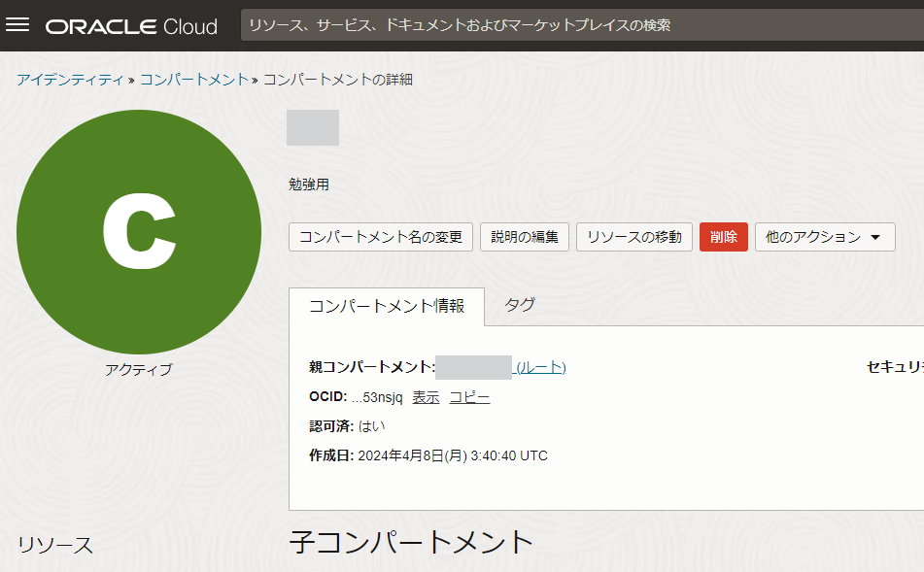Click 説明の編集 button

(525, 237)
